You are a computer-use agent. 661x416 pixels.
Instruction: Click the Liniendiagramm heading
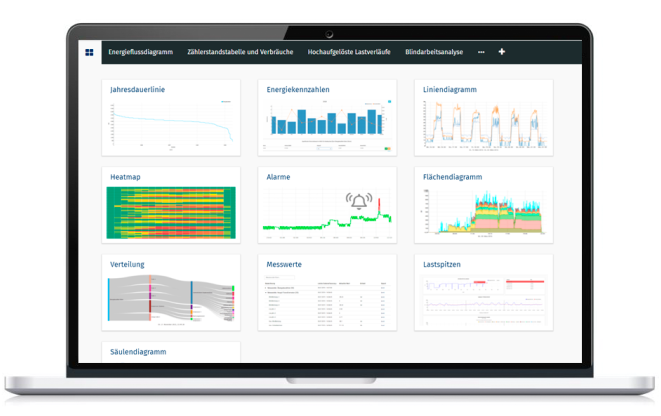(x=450, y=90)
